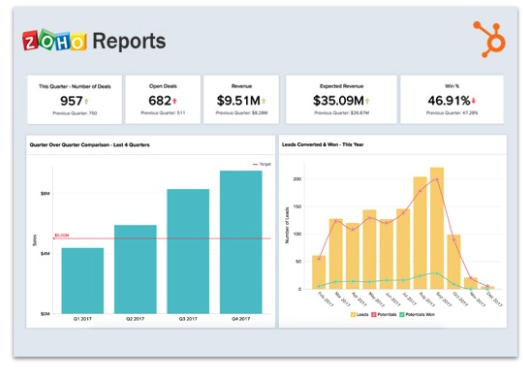
Task: Click 'Leads Converted & Won' chart title
Action: point(323,144)
